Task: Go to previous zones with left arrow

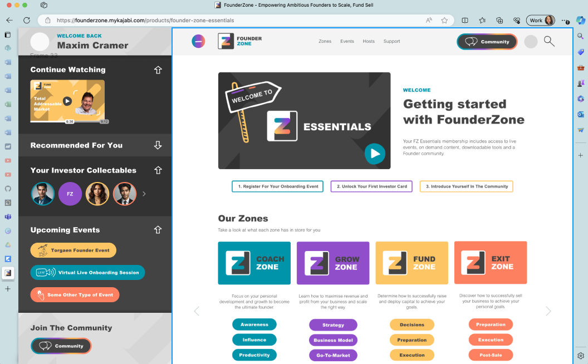Action: coord(197,311)
